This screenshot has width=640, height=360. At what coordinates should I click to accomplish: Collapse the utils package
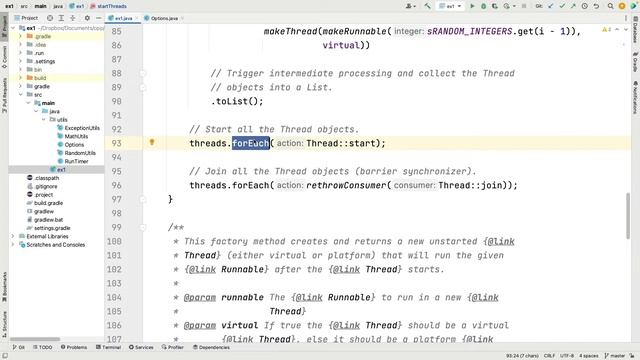pos(44,120)
